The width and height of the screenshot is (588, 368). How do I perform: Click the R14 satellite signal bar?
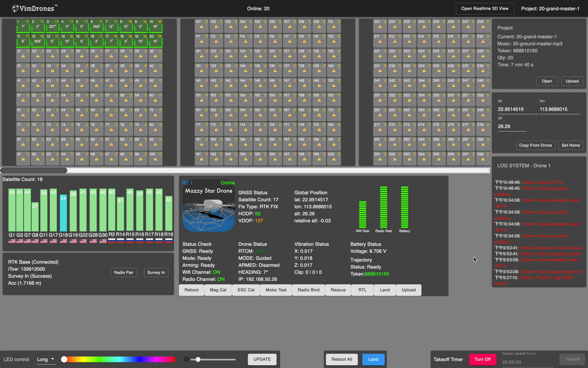pos(121,214)
